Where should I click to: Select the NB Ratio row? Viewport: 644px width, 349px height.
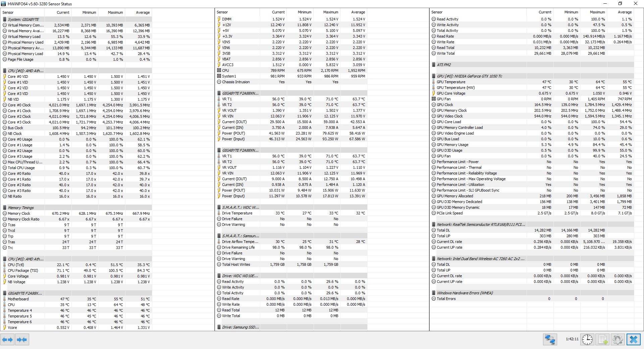point(77,196)
